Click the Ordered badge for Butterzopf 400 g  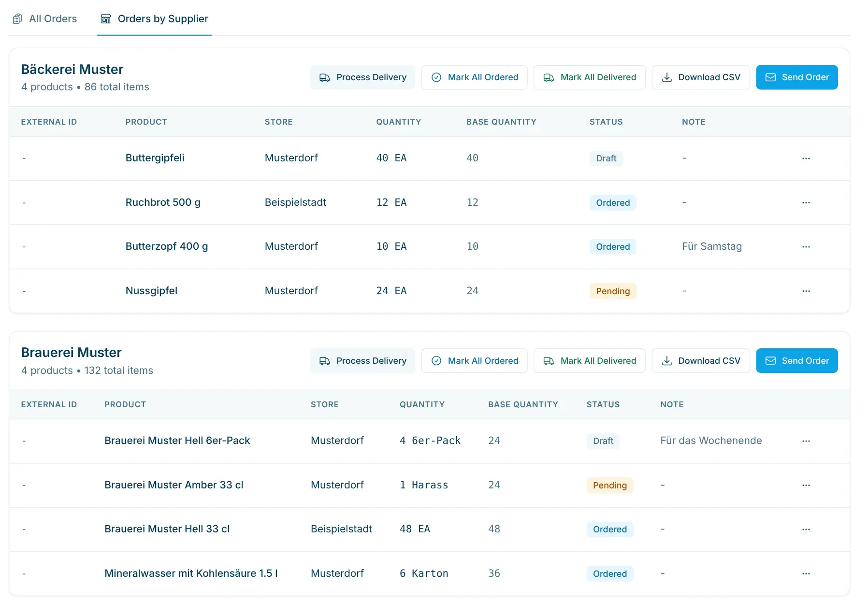613,247
